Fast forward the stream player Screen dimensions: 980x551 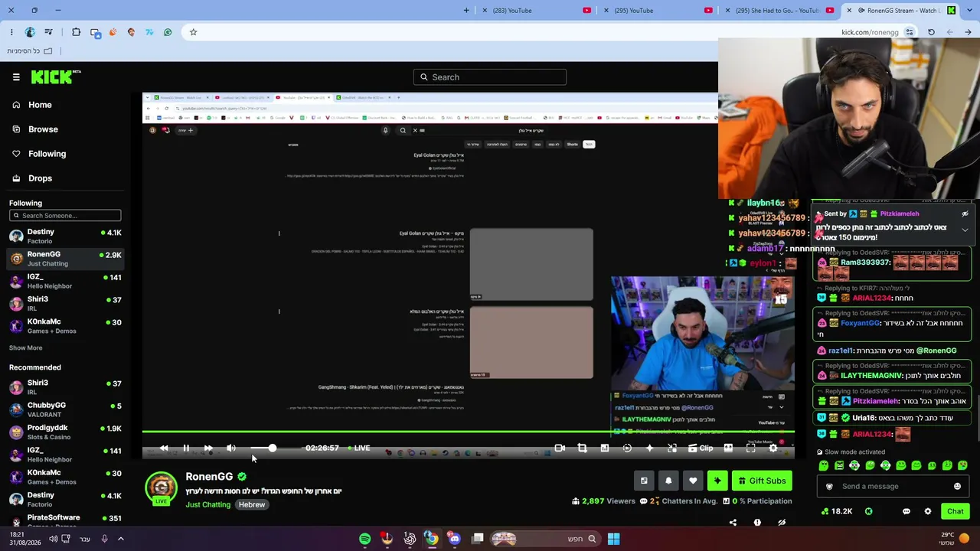[208, 448]
